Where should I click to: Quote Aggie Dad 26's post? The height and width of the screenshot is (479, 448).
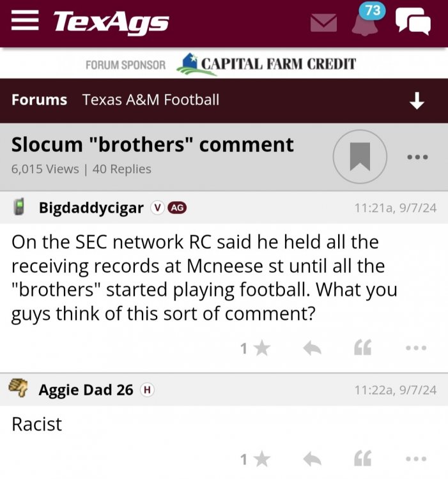(x=362, y=459)
